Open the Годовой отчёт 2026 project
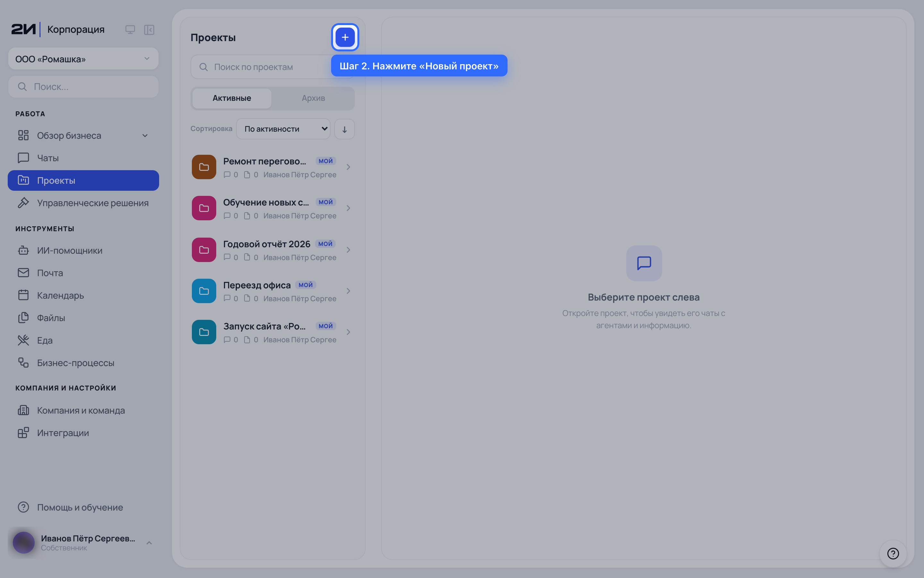This screenshot has width=924, height=578. point(272,250)
